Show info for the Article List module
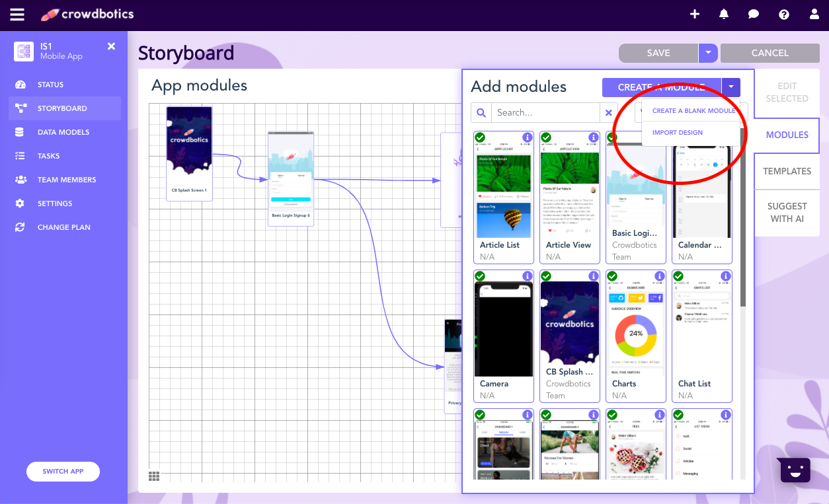Image resolution: width=829 pixels, height=504 pixels. (528, 137)
